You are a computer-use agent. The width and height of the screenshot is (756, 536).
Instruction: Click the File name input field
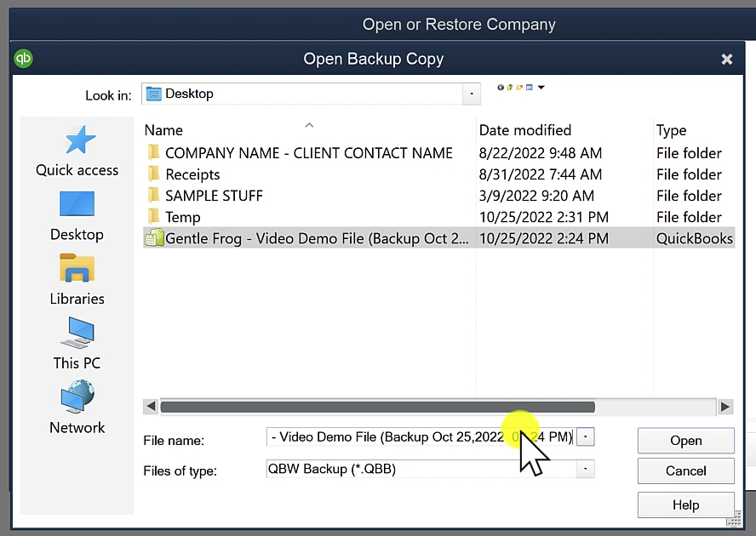421,436
